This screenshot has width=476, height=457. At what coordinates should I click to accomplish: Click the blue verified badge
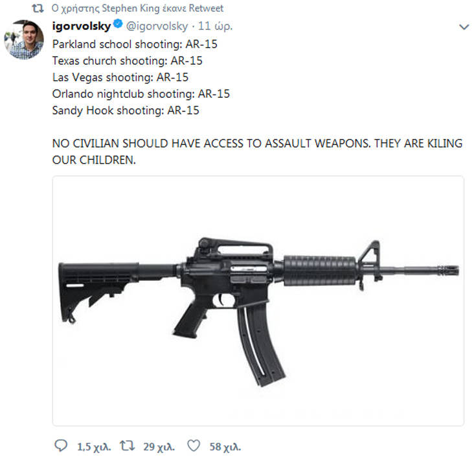point(117,27)
